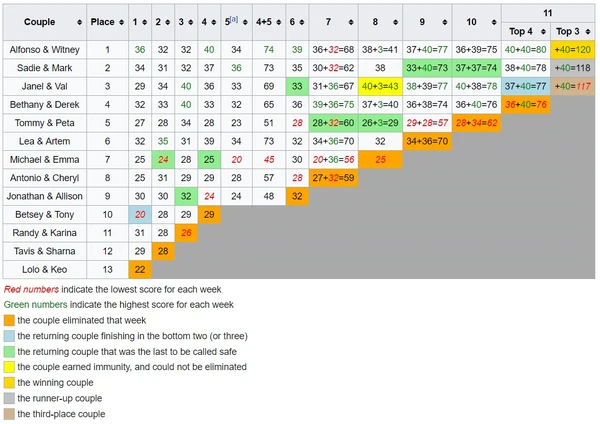Select the orange eliminated-couple legend swatch
The height and width of the screenshot is (424, 600).
9,320
